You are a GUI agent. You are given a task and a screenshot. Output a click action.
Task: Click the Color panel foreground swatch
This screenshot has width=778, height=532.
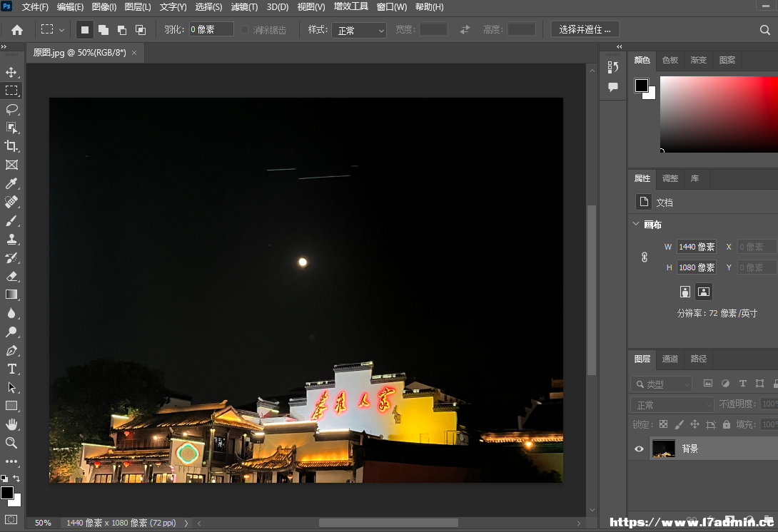click(x=641, y=86)
